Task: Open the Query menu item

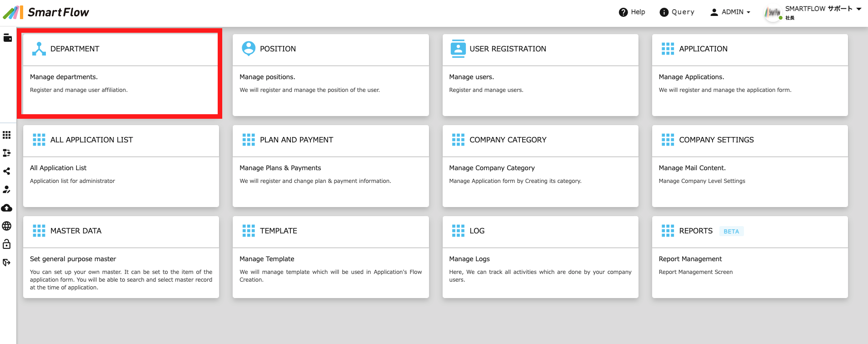Action: (x=677, y=12)
